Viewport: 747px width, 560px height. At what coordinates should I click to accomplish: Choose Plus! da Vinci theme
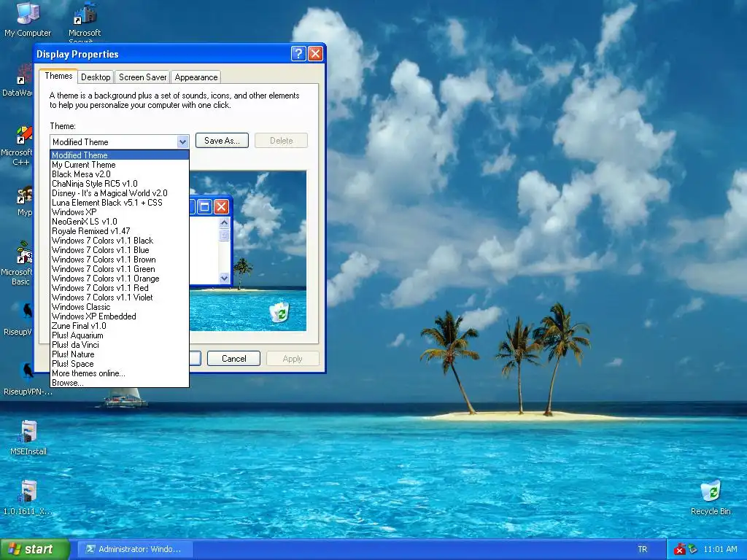(120, 345)
